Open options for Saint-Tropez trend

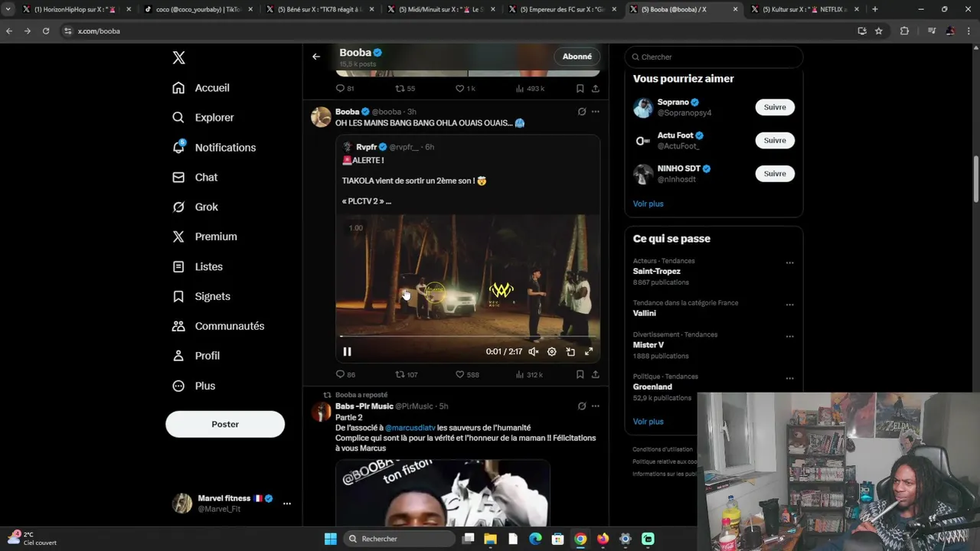tap(789, 263)
